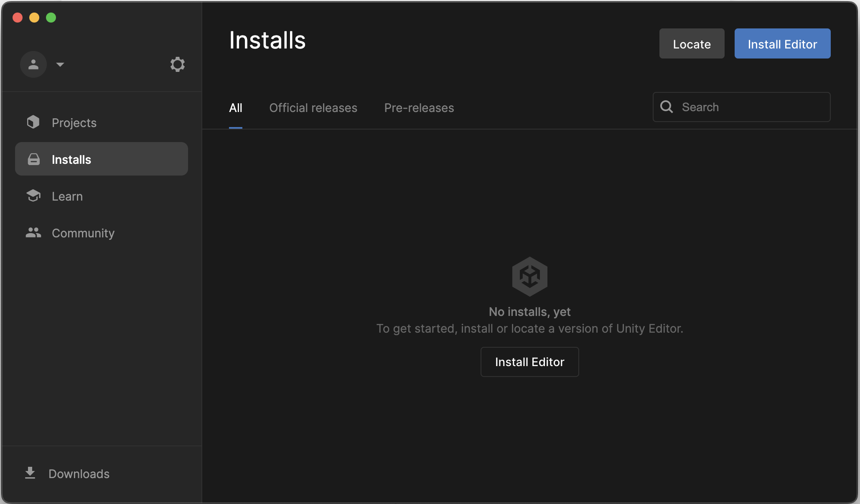Switch to Official releases tab
The width and height of the screenshot is (860, 504).
[313, 108]
